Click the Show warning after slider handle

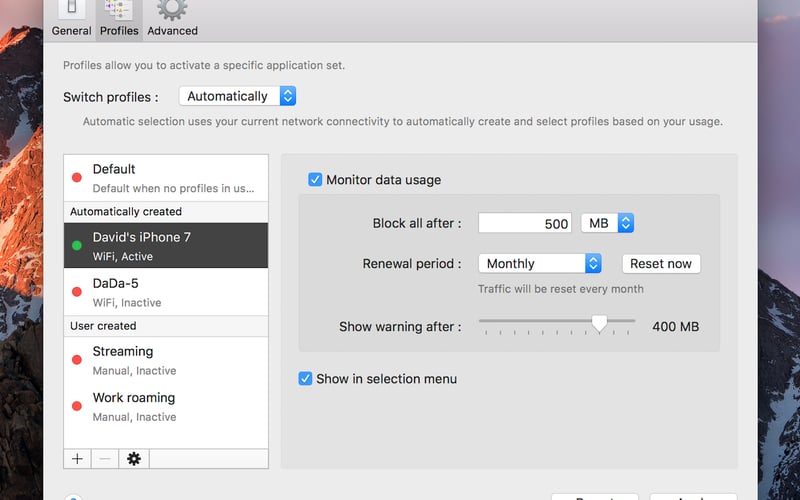tap(599, 323)
